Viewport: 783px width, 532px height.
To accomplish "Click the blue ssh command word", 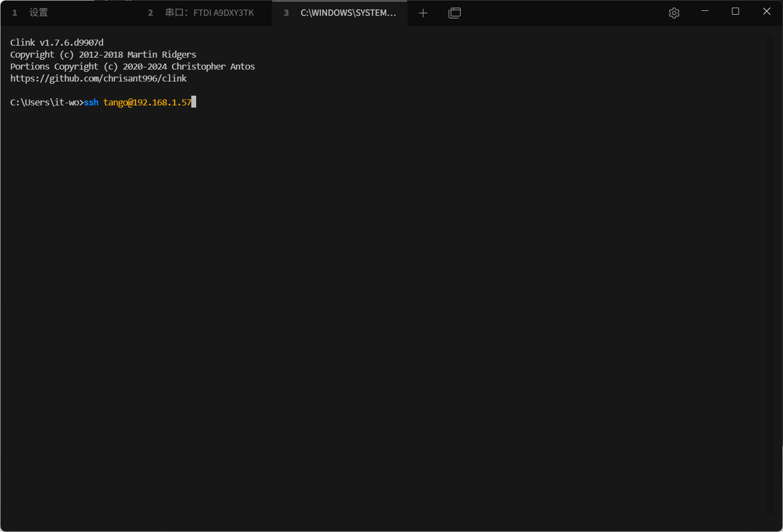I will pyautogui.click(x=91, y=102).
